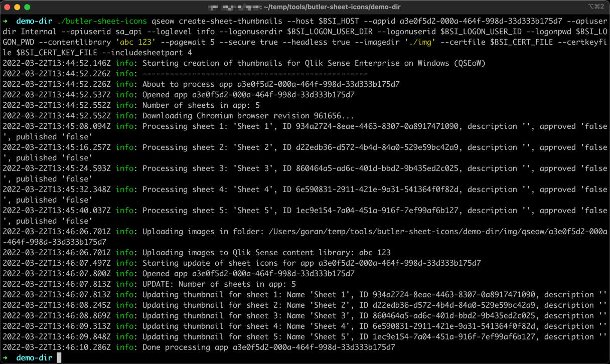Click 'Starting update of sheet icons' log line
The width and height of the screenshot is (610, 364).
[x=312, y=263]
